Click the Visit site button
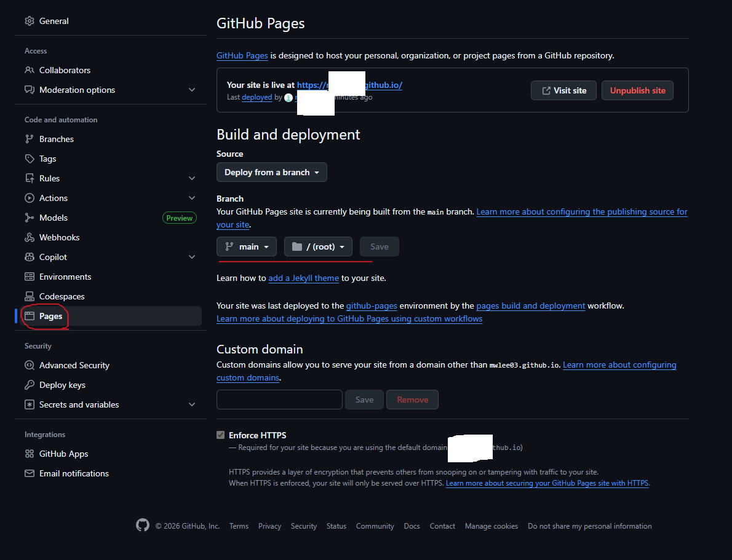The width and height of the screenshot is (732, 560). pyautogui.click(x=563, y=90)
